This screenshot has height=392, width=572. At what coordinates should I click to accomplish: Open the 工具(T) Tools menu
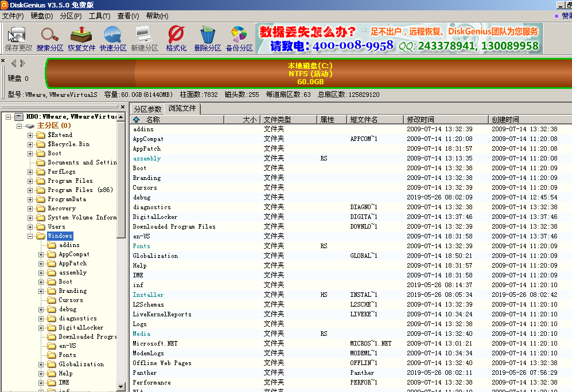pyautogui.click(x=99, y=16)
